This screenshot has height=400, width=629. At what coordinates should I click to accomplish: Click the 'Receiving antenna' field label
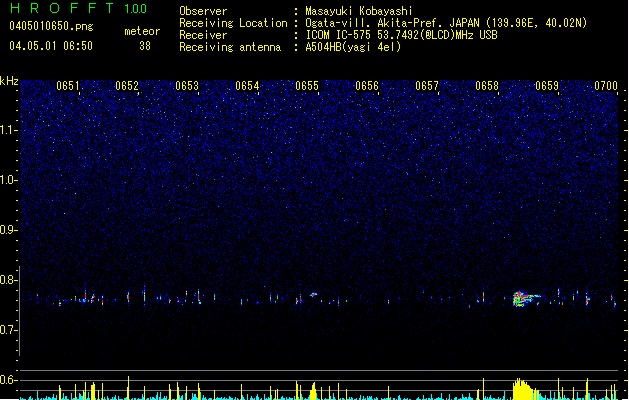[230, 47]
